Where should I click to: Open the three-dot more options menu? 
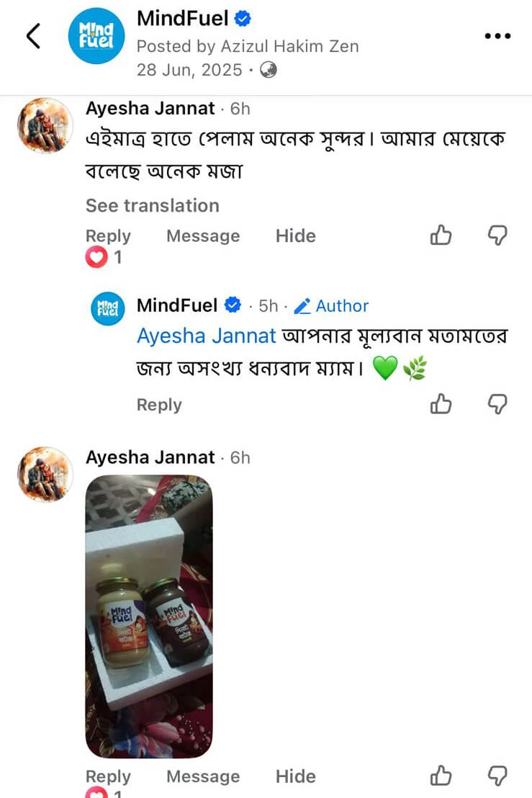(x=497, y=36)
